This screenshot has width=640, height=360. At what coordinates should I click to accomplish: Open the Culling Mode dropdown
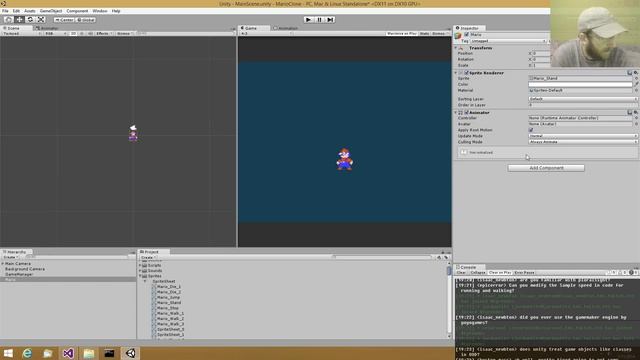583,142
